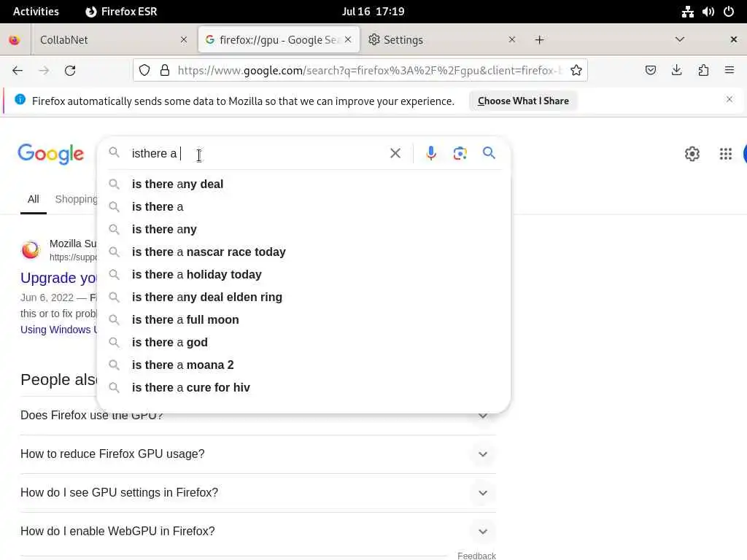Image resolution: width=747 pixels, height=560 pixels.
Task: Search by image with Google Lens
Action: (x=460, y=153)
